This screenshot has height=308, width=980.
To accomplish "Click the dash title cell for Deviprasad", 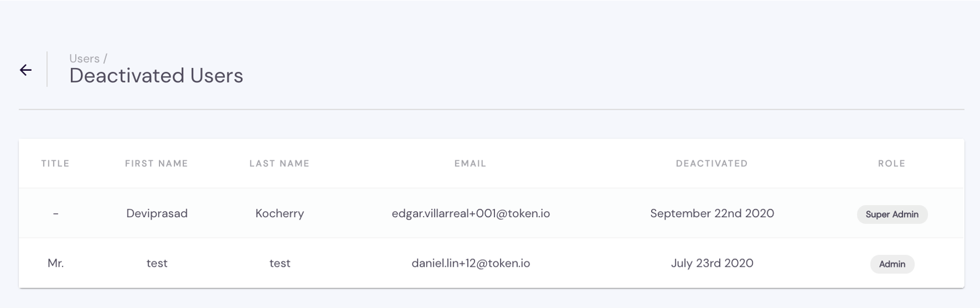I will (56, 213).
